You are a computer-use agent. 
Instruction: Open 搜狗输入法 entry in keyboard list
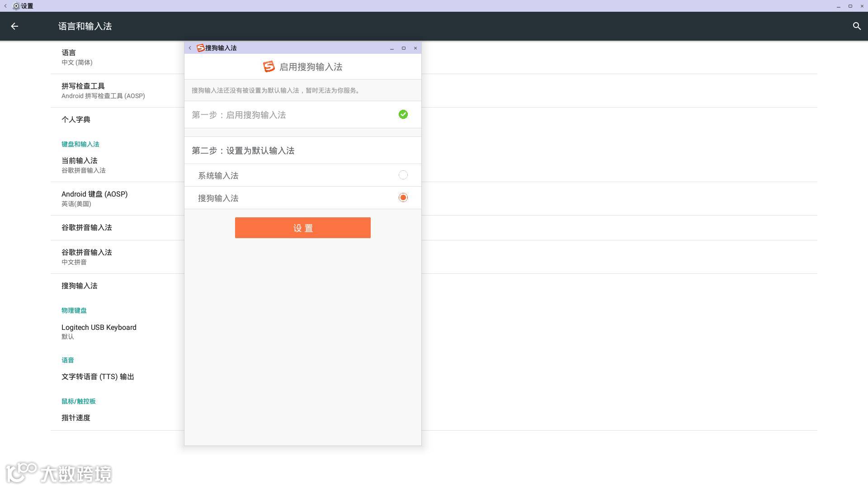[x=80, y=286]
